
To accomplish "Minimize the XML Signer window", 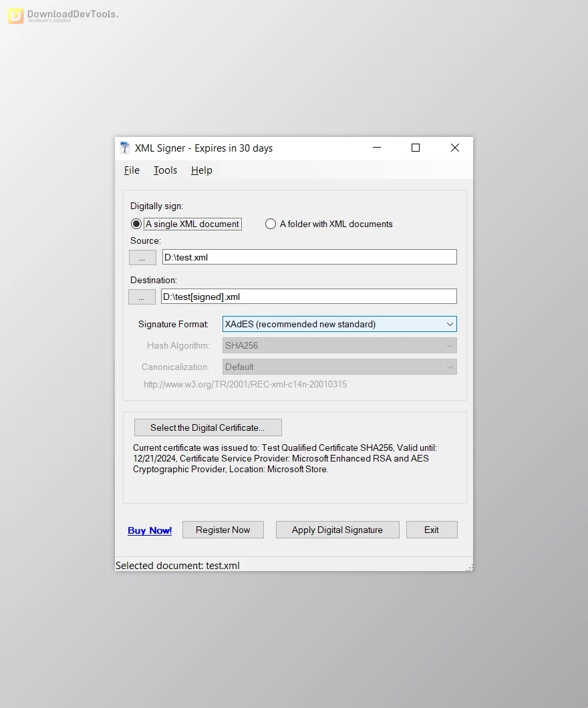I will coord(377,148).
